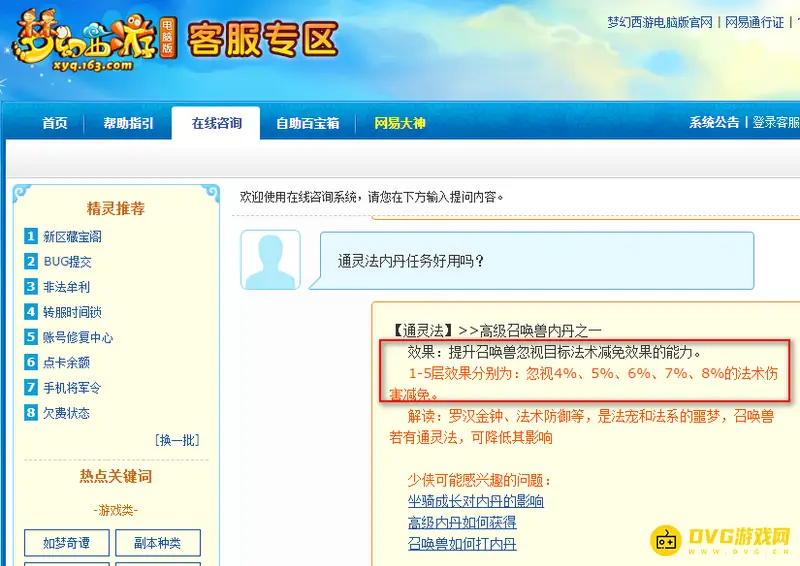Image resolution: width=800 pixels, height=566 pixels.
Task: Open recommended item 转服时间锁
Action: coord(72,312)
